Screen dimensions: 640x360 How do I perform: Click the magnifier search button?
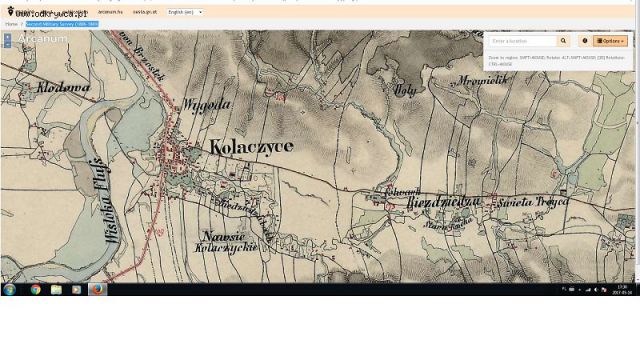(563, 41)
